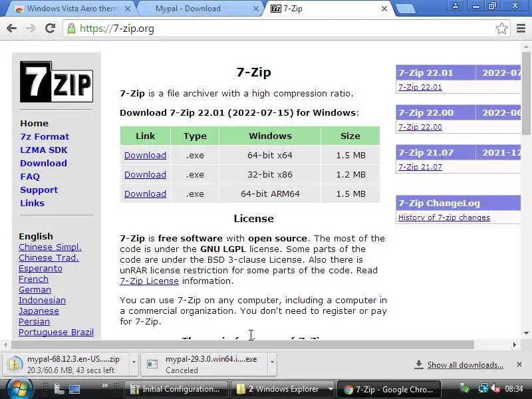Switch language to French
The height and width of the screenshot is (399, 532).
pos(34,279)
